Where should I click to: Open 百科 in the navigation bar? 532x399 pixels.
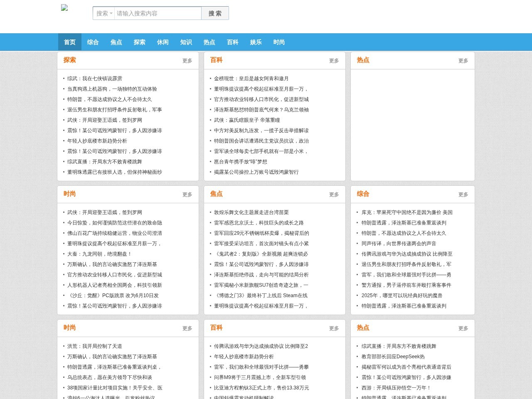(x=233, y=42)
